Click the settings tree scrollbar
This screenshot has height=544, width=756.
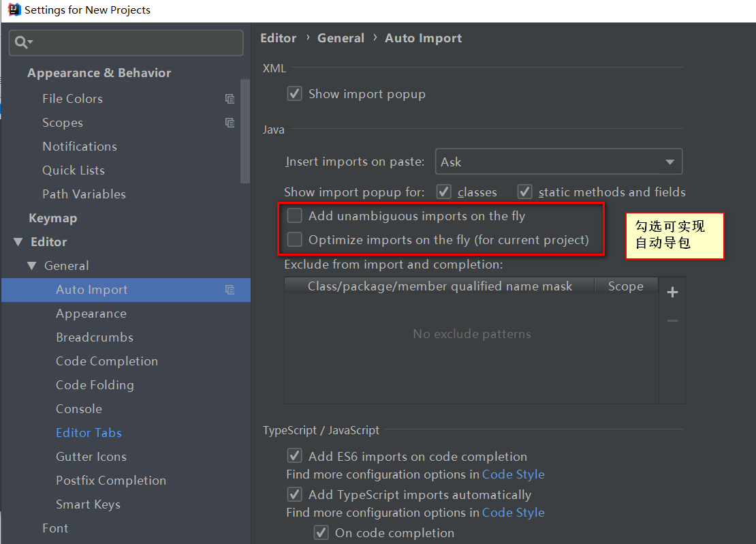pos(245,132)
